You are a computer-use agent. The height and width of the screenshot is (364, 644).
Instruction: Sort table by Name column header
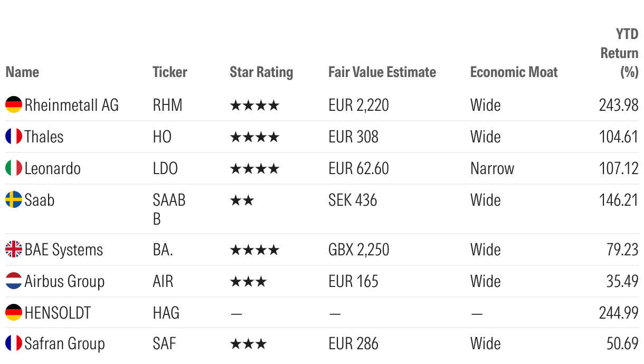[22, 72]
